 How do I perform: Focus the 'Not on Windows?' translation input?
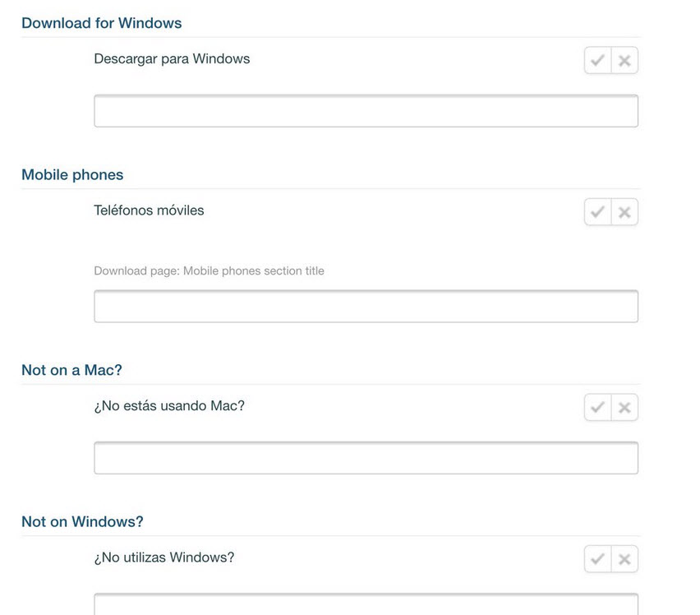click(x=366, y=605)
